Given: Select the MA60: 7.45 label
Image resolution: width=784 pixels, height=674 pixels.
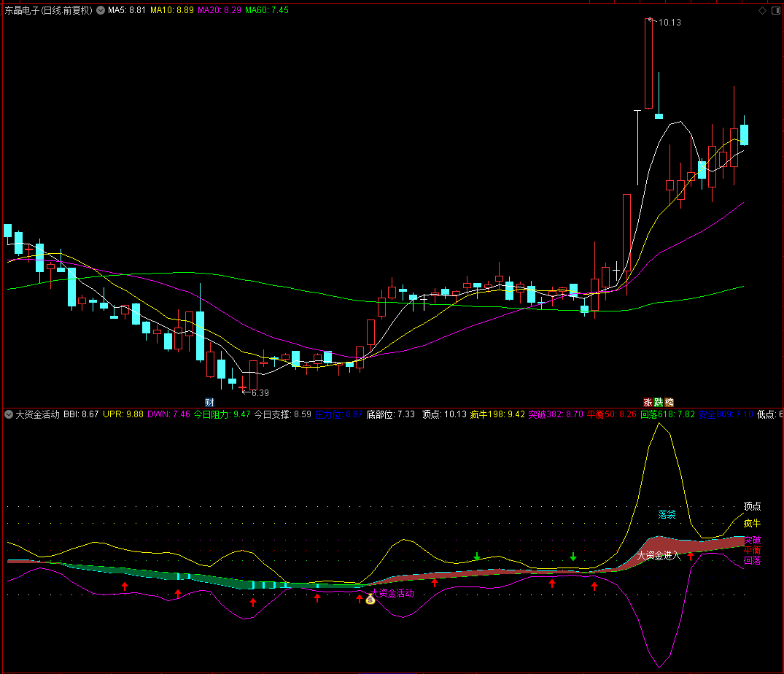Looking at the screenshot, I should (267, 10).
